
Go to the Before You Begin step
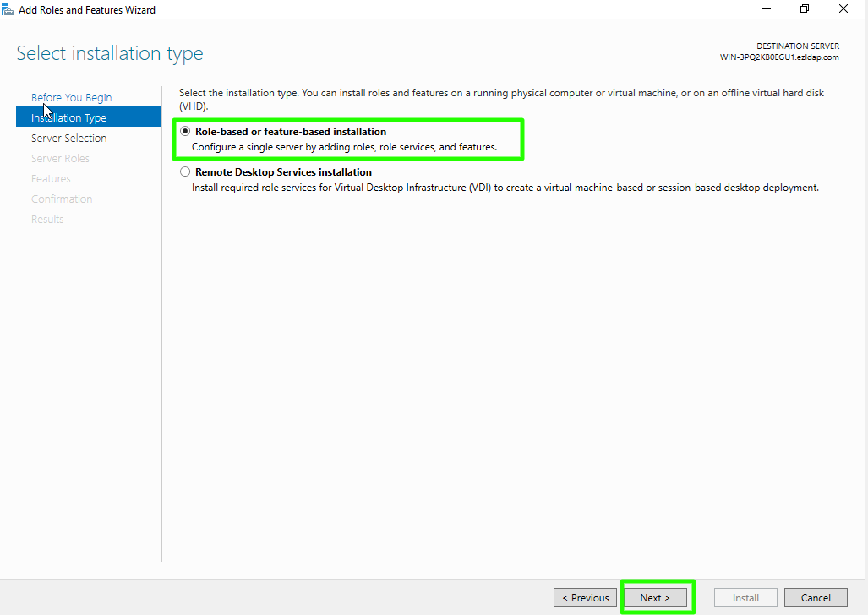coord(71,97)
